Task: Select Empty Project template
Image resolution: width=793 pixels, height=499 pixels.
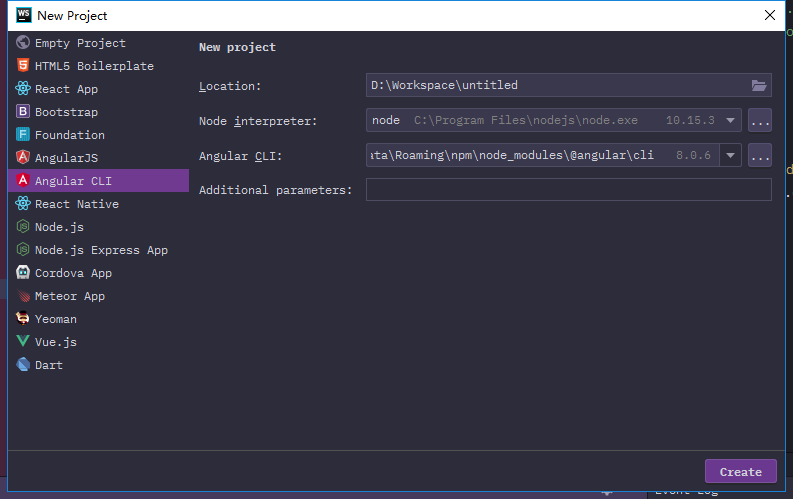Action: [99, 42]
